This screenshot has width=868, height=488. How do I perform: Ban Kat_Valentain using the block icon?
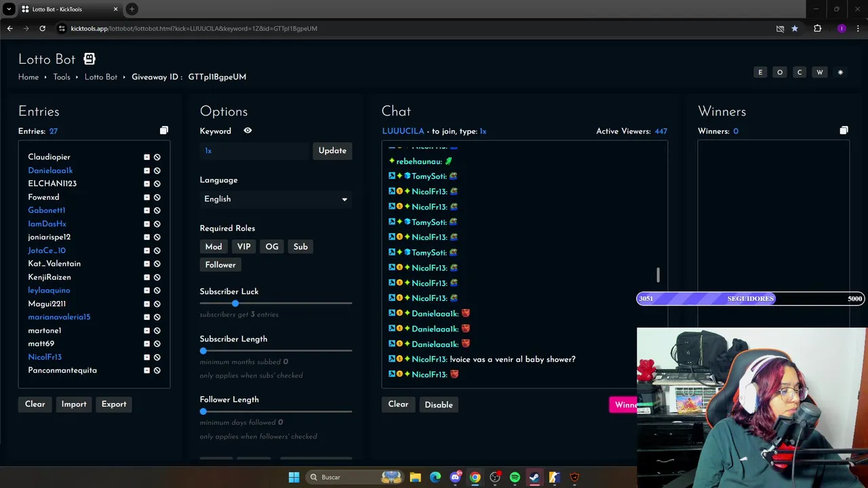[157, 264]
